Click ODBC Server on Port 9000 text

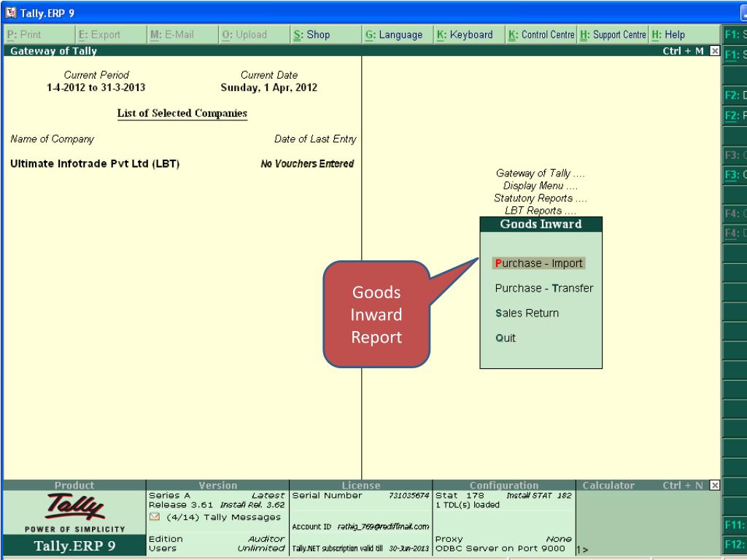(500, 548)
